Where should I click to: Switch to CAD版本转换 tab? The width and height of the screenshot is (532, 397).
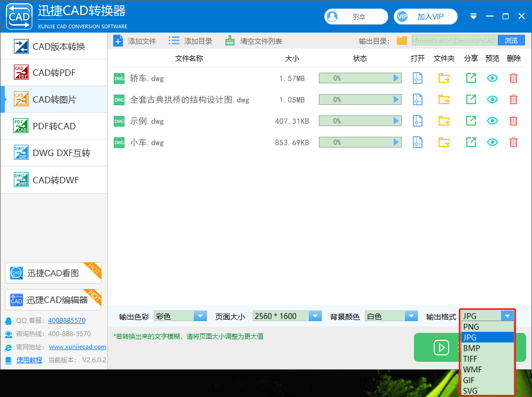[54, 46]
